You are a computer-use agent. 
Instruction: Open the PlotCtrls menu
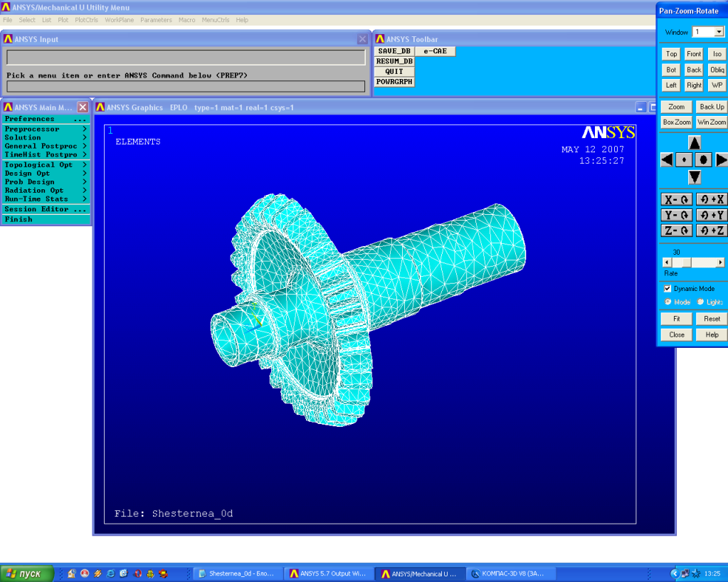point(86,20)
